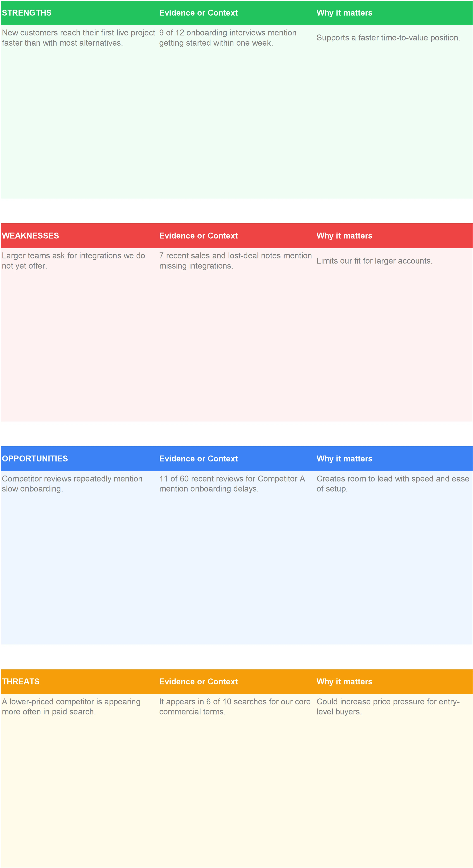This screenshot has width=473, height=868.
Task: Select the blue section's Evidence or Context header
Action: pos(237,459)
